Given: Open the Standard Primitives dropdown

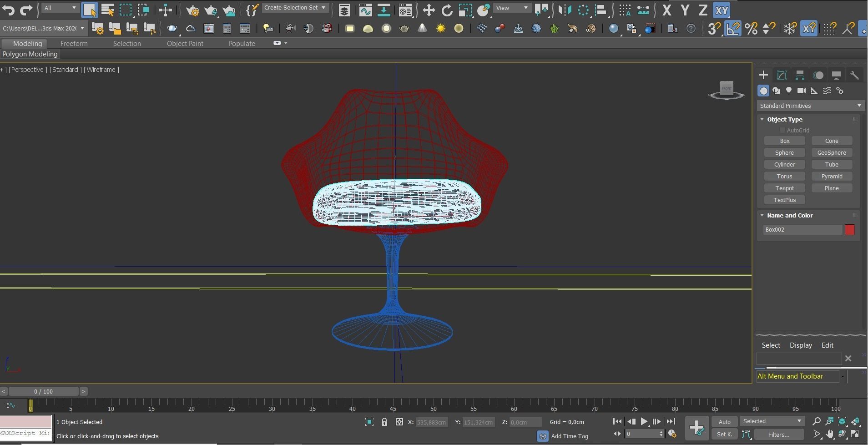Looking at the screenshot, I should (x=811, y=106).
